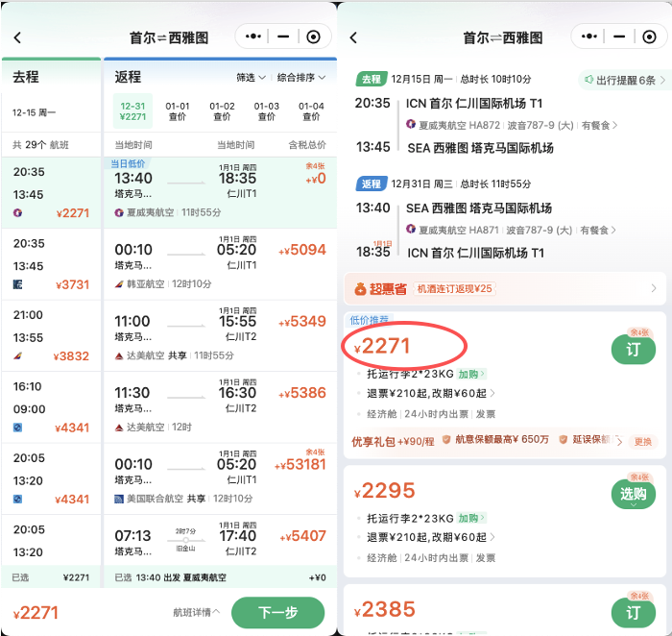
Task: Select return date 01-03 查价 tab
Action: (267, 111)
